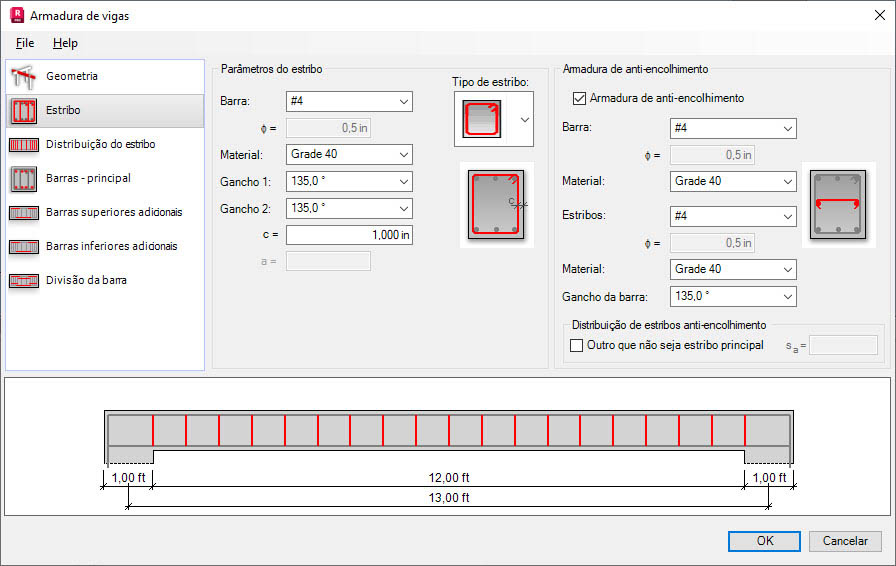Enable Outro que não seja estribo principal
This screenshot has width=896, height=566.
[x=577, y=345]
